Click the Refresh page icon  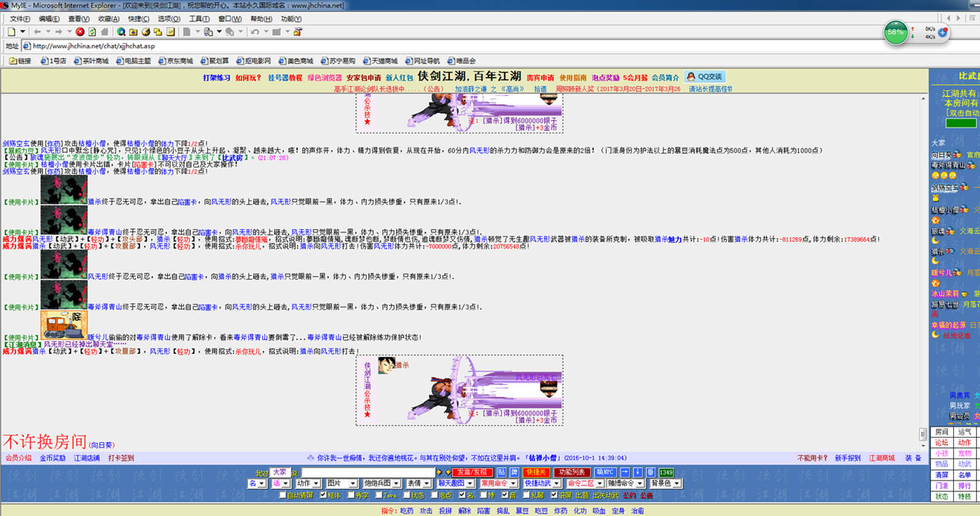(x=92, y=32)
